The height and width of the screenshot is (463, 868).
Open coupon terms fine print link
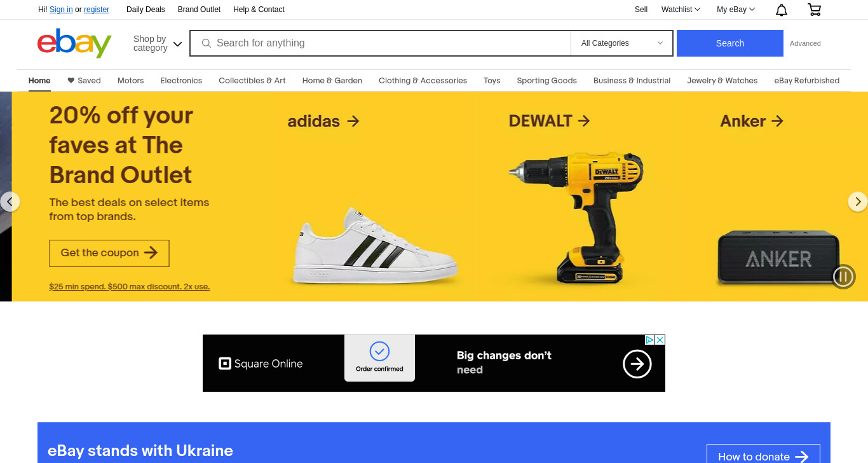click(130, 287)
